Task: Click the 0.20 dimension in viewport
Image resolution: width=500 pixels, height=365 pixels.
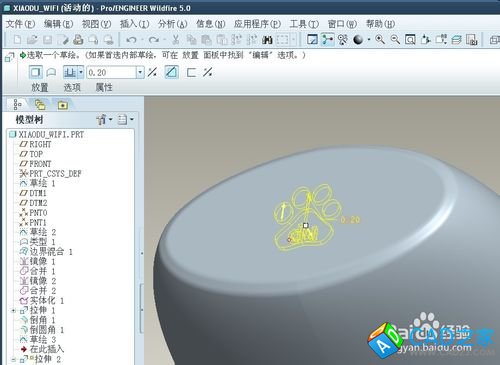Action: coord(350,220)
